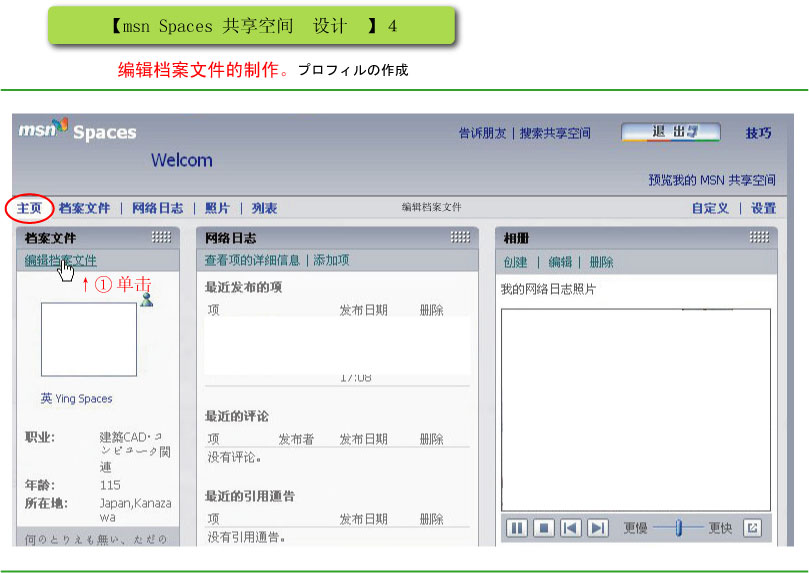Click 告诉朋友 link

point(482,133)
